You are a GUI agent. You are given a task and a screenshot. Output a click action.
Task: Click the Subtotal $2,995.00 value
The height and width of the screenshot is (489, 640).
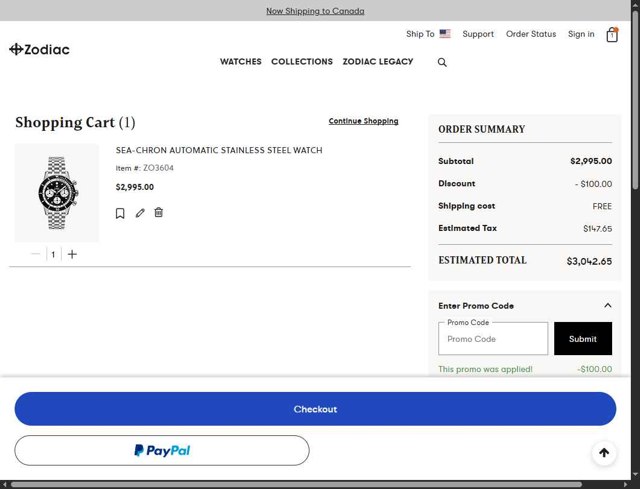point(591,161)
